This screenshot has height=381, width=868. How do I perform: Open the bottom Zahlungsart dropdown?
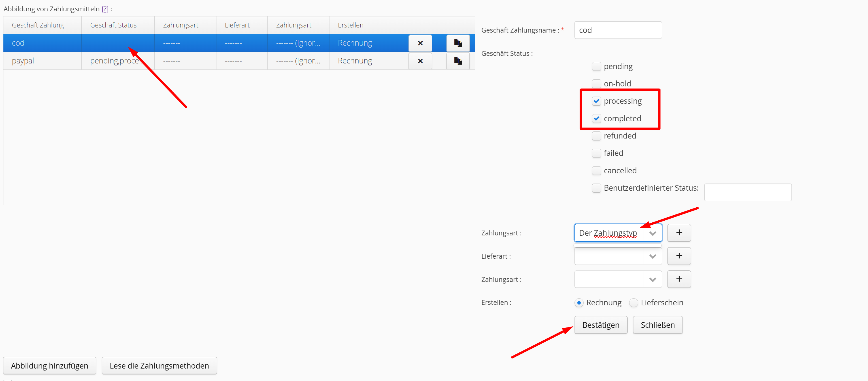652,280
